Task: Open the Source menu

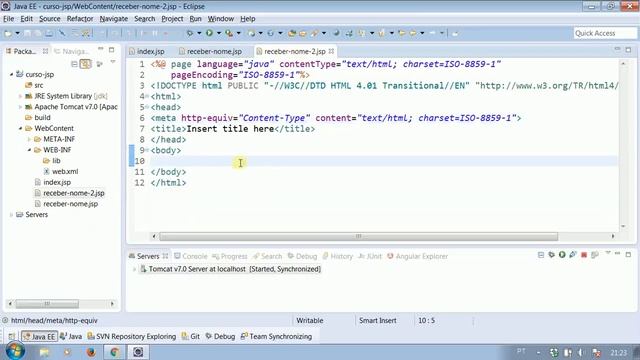Action: click(50, 19)
